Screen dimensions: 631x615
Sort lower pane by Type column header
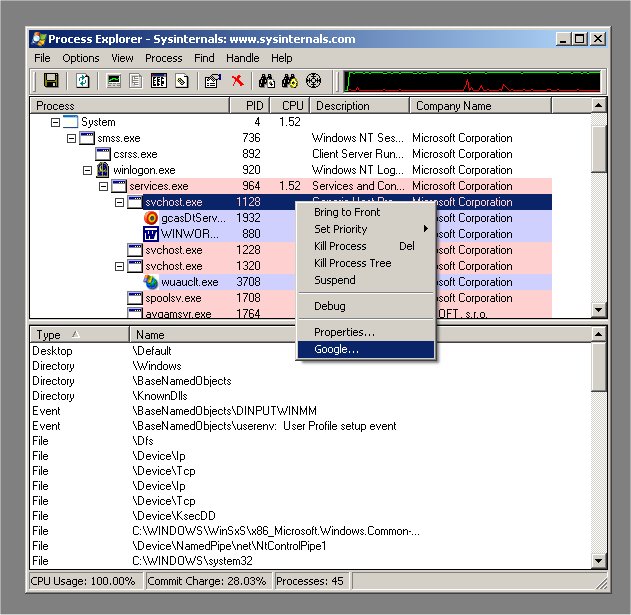click(x=80, y=334)
